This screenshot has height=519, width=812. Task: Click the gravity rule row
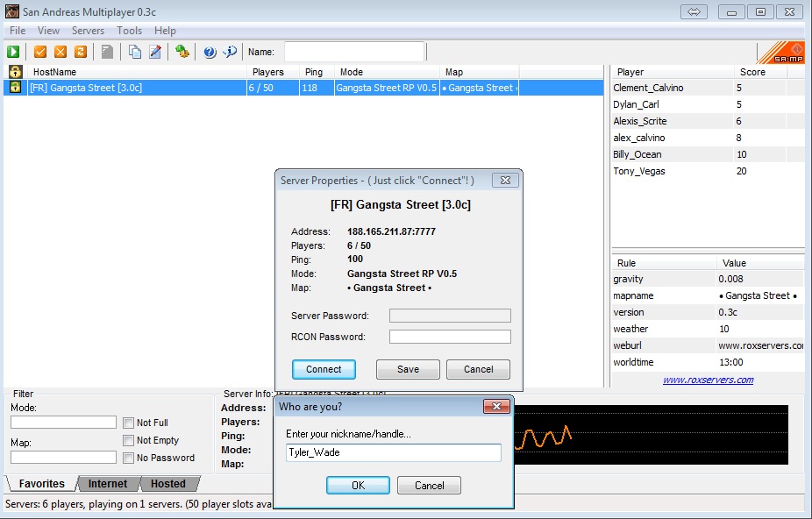708,279
